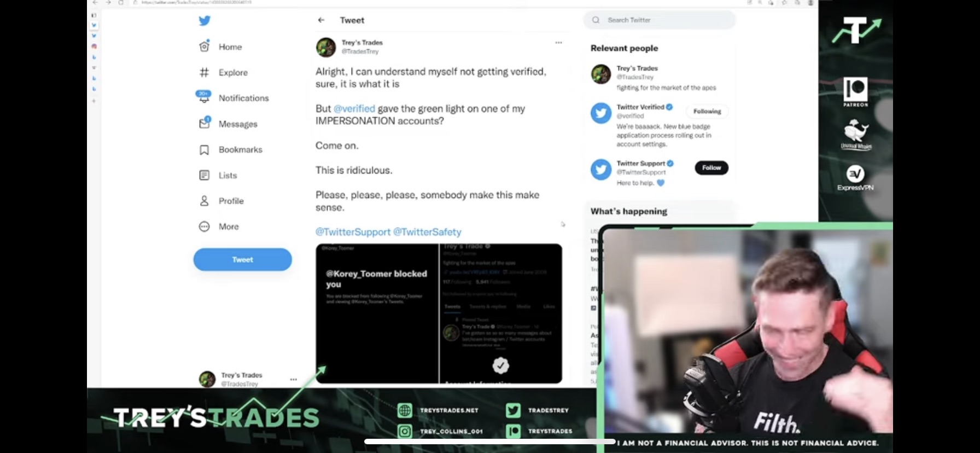Open the @TwitterSupport mention link
The width and height of the screenshot is (980, 453).
353,232
